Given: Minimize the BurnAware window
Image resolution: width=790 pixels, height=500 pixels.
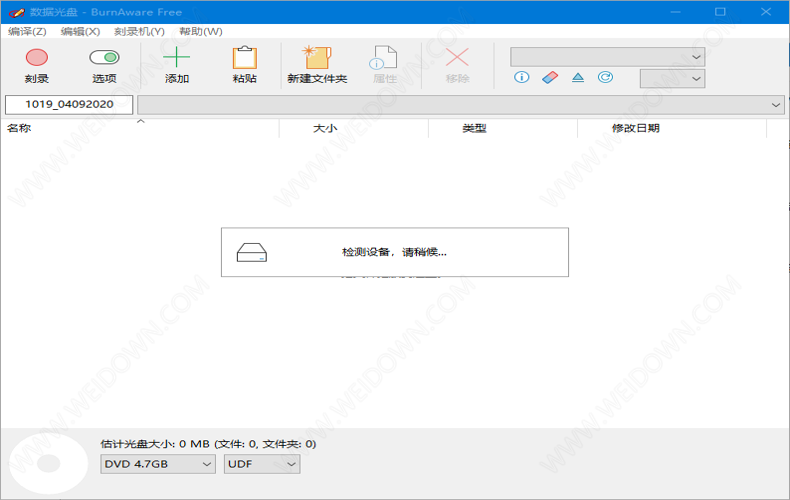Looking at the screenshot, I should click(676, 12).
